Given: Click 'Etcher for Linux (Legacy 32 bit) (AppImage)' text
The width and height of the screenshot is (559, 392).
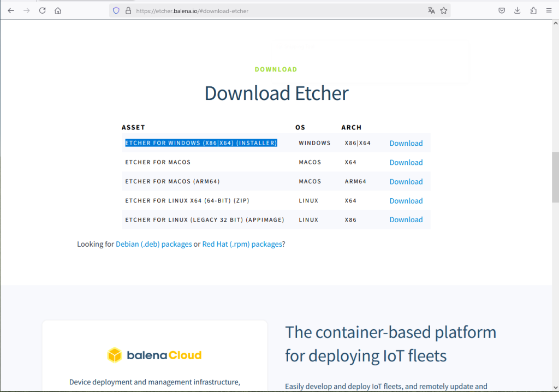Looking at the screenshot, I should coord(205,219).
